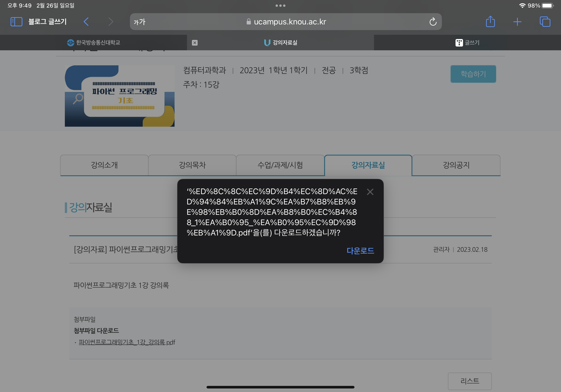Open the 수업/과제/시험 tab
The height and width of the screenshot is (392, 561).
(x=280, y=165)
